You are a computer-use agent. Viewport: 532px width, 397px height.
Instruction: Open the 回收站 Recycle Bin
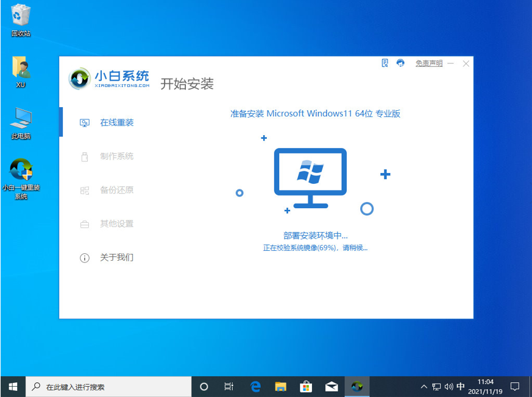(x=20, y=18)
